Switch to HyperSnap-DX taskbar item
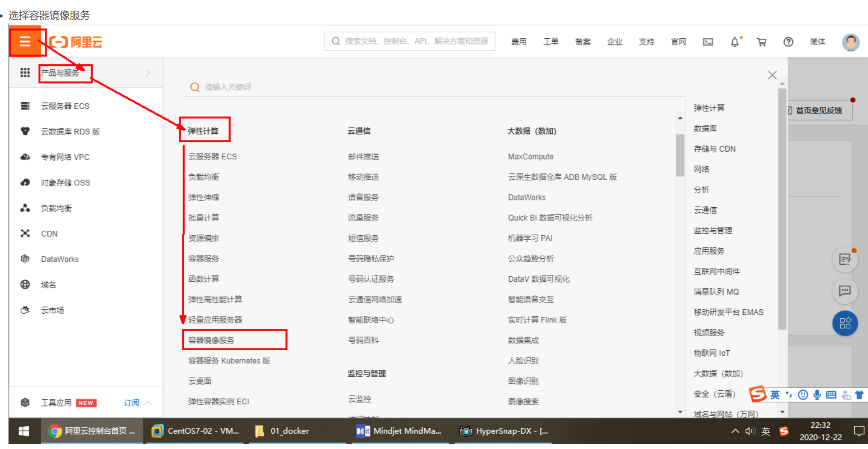Viewport: 868px width, 449px height. click(503, 431)
